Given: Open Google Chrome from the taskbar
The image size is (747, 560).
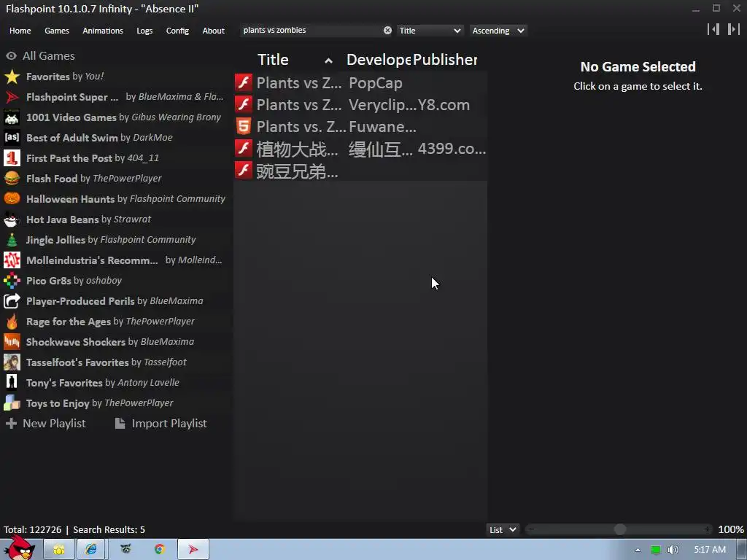Looking at the screenshot, I should [160, 550].
